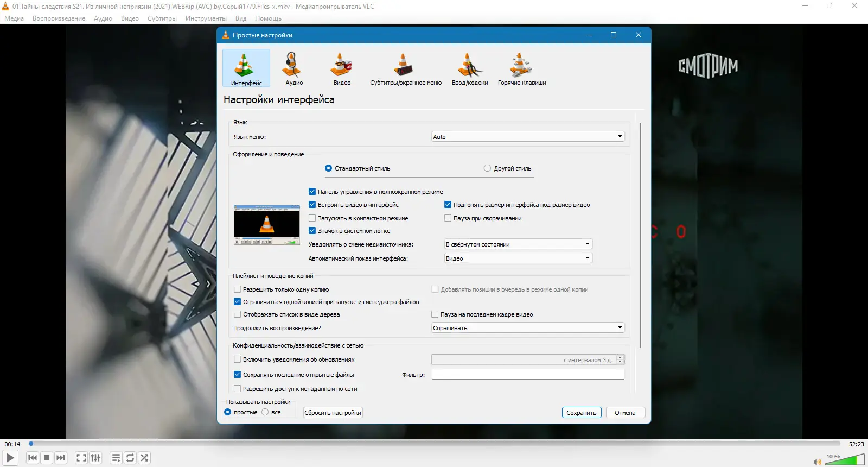Open the Автоматический показ интерфейса dropdown
This screenshot has width=868, height=467.
tap(518, 258)
